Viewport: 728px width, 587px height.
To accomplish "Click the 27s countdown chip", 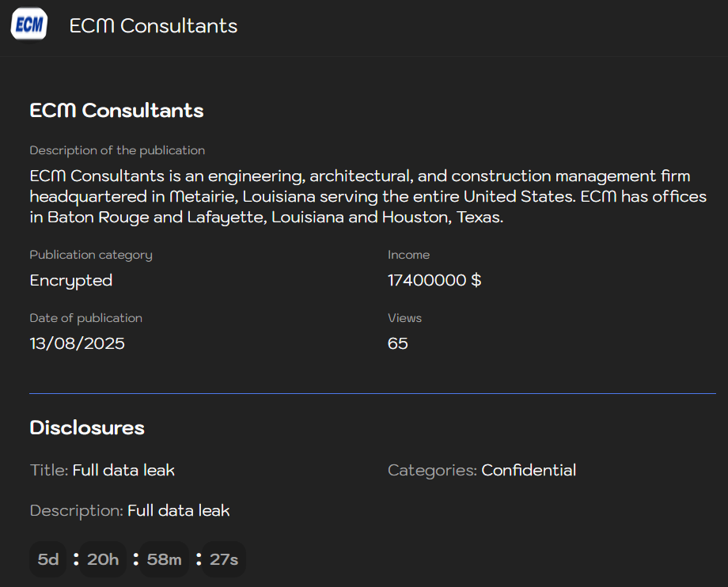I will tap(223, 559).
